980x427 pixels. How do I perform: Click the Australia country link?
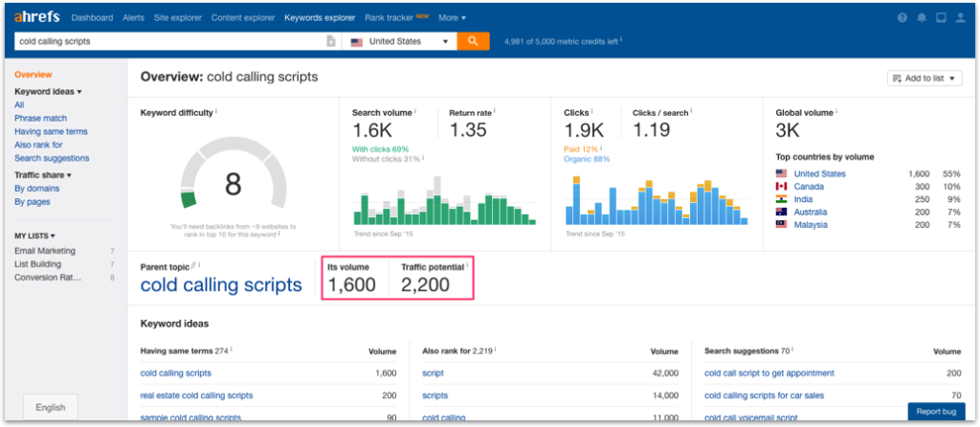(811, 212)
